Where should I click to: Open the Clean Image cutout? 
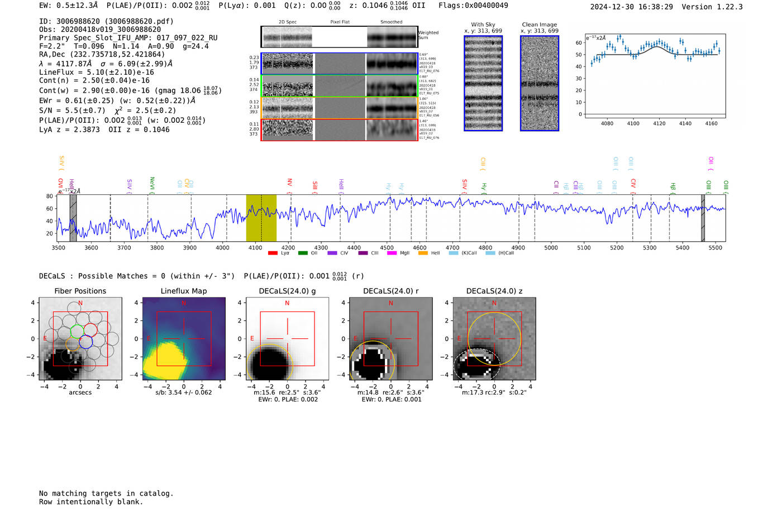point(540,83)
